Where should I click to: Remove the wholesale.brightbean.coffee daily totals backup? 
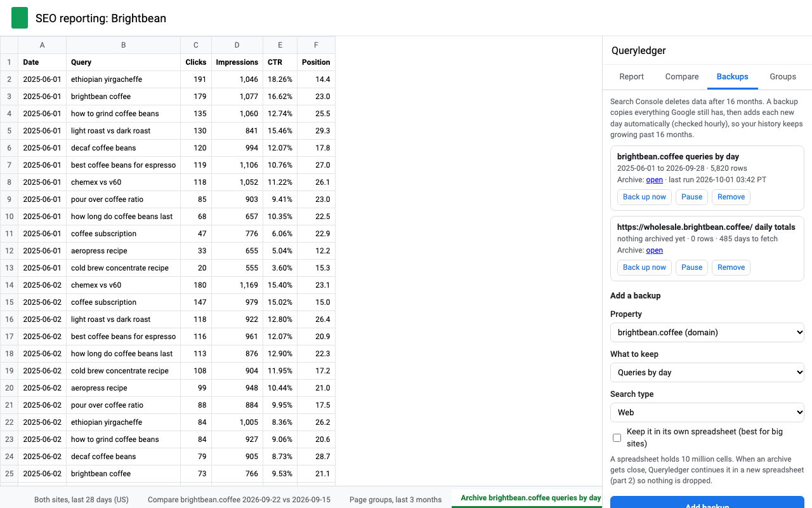[731, 267]
